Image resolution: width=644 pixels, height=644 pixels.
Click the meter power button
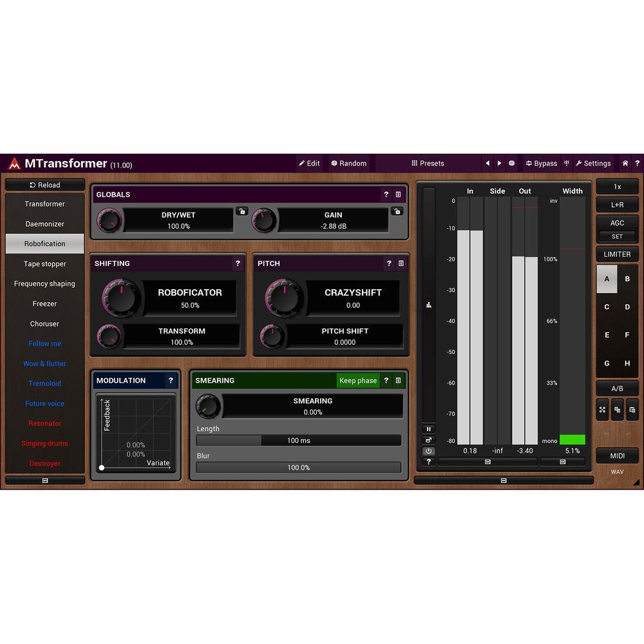click(429, 451)
